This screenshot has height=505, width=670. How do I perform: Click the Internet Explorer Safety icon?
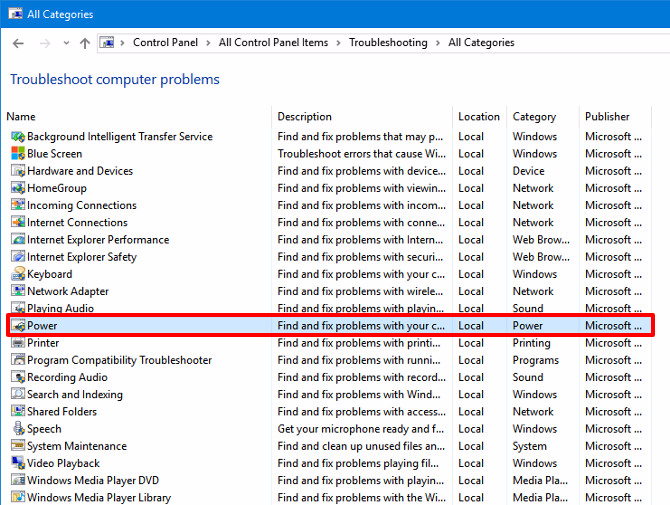pyautogui.click(x=18, y=257)
